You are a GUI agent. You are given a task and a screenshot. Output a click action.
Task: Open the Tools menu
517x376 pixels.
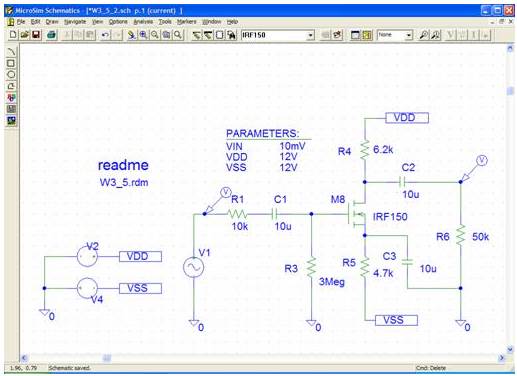pos(165,22)
